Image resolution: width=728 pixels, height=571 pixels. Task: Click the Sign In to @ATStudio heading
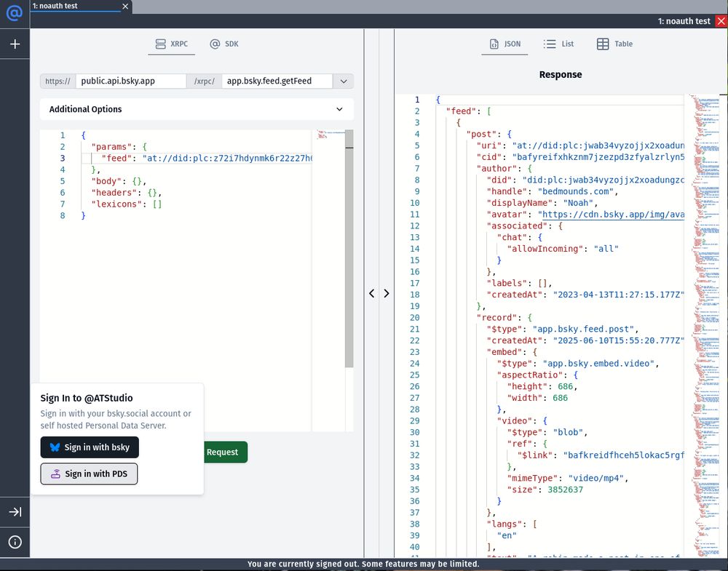click(87, 398)
